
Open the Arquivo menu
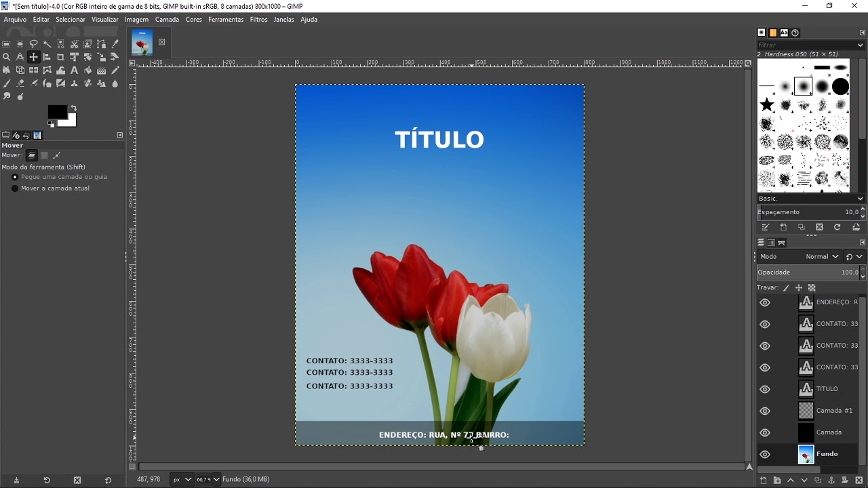point(15,20)
